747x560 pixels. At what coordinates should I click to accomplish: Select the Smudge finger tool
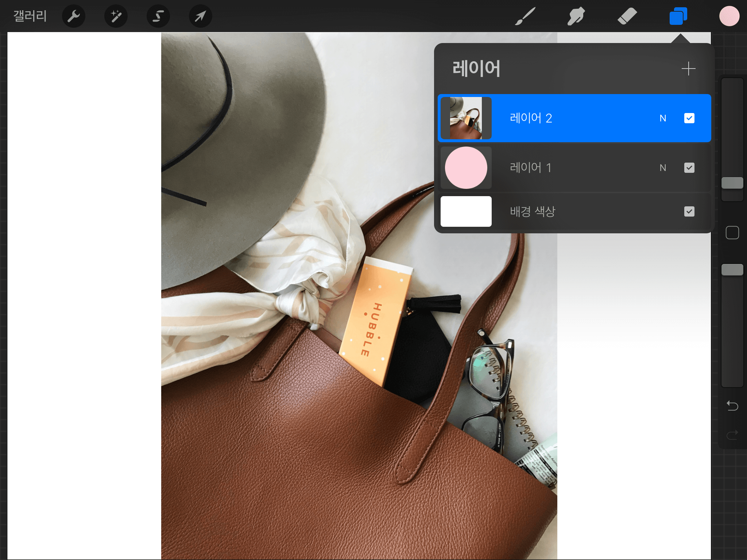click(x=576, y=16)
